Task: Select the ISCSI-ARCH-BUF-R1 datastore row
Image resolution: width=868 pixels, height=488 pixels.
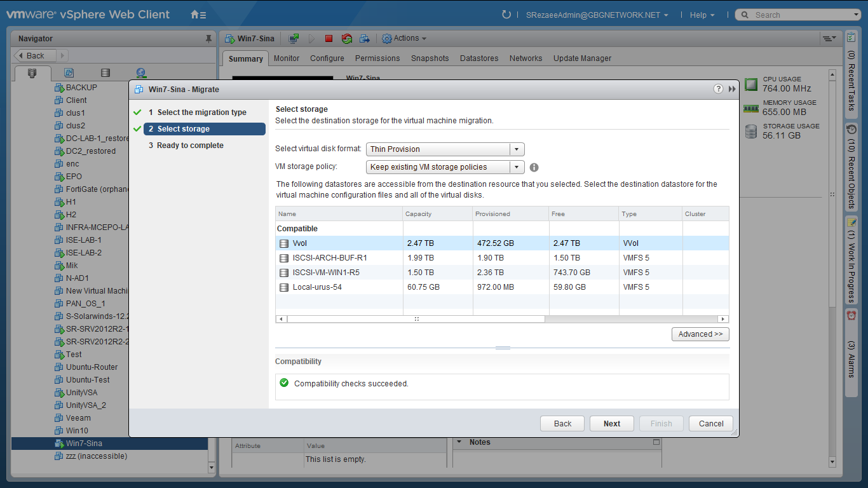Action: pyautogui.click(x=502, y=258)
